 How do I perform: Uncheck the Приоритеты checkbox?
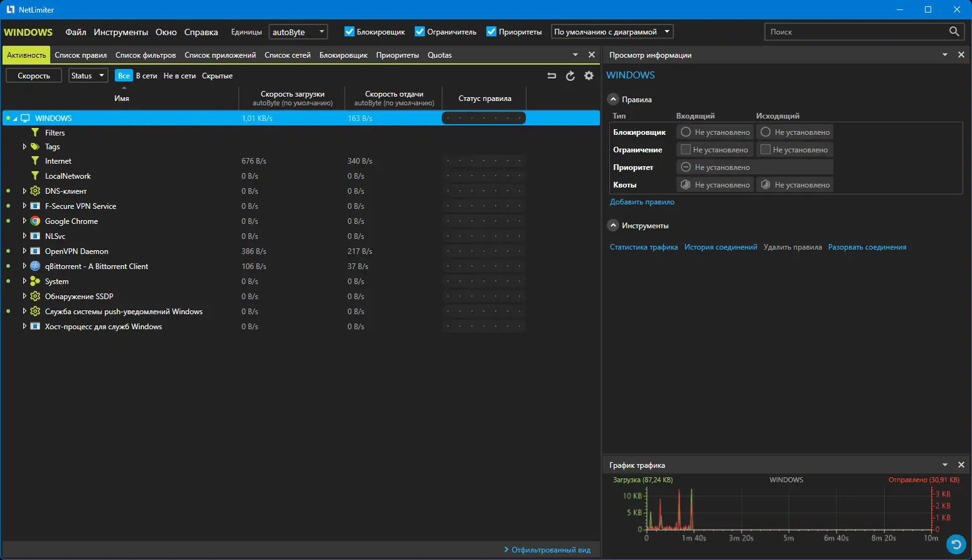tap(491, 32)
